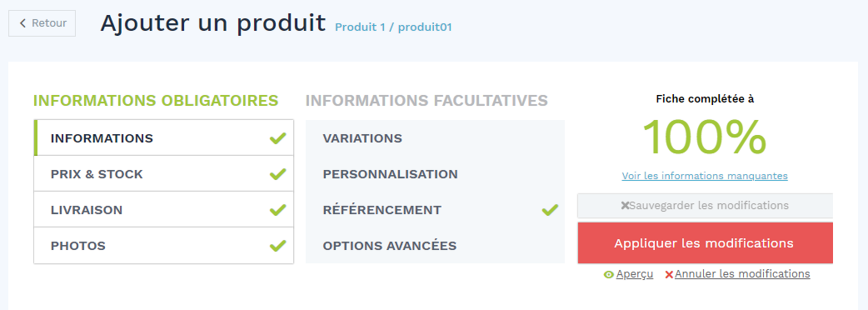868x310 pixels.
Task: Click the Produit 1 / produit01 breadcrumb
Action: click(393, 27)
